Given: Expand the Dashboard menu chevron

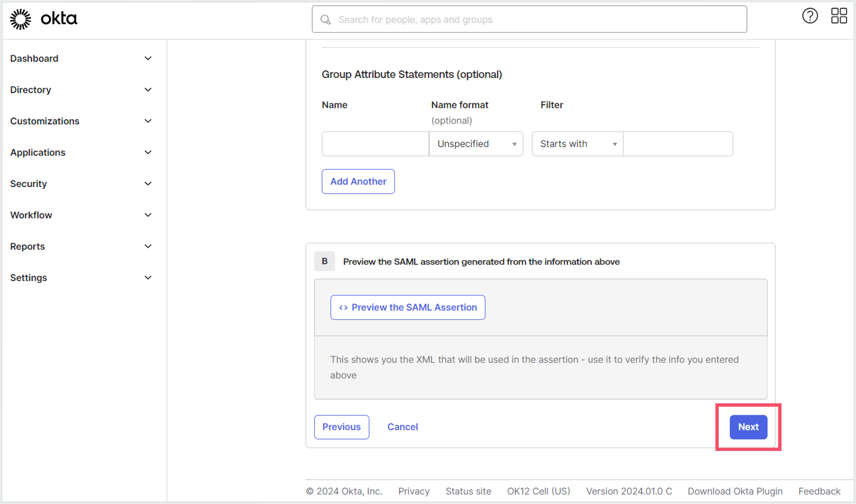Looking at the screenshot, I should pos(148,58).
